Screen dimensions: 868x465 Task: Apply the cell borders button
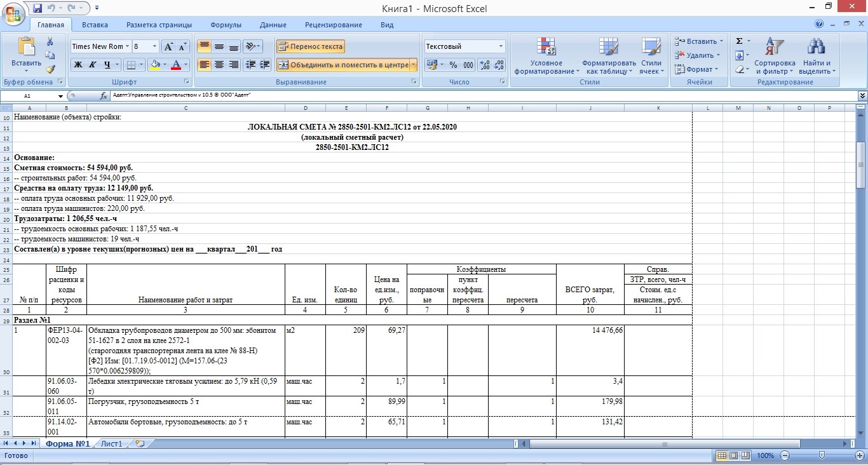pos(130,65)
